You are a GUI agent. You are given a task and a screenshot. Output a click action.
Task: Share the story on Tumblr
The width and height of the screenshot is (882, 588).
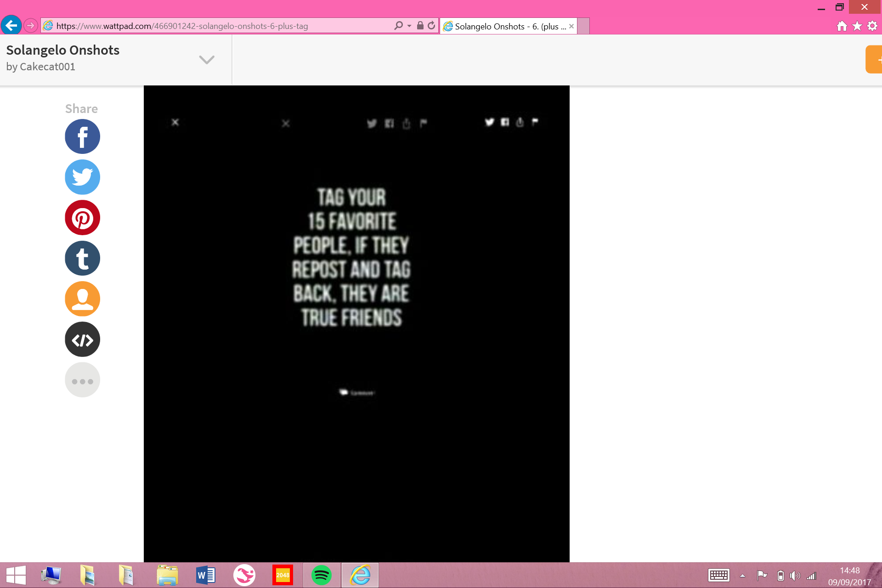(x=82, y=258)
